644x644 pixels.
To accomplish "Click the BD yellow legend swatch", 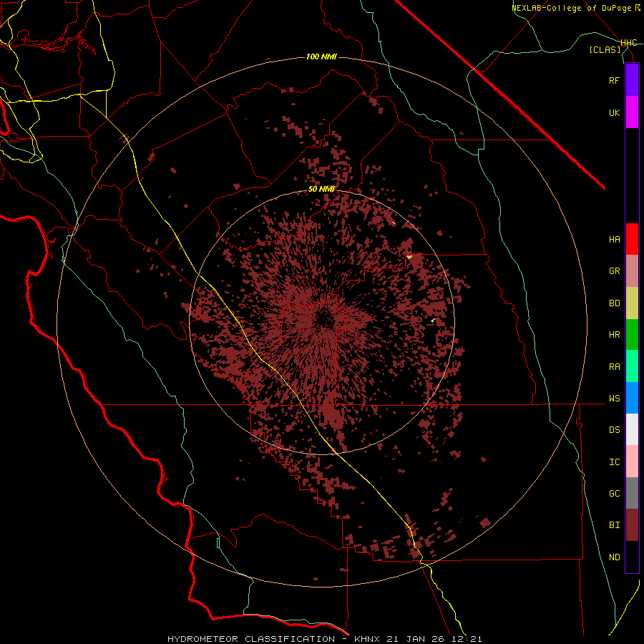I will tap(632, 303).
